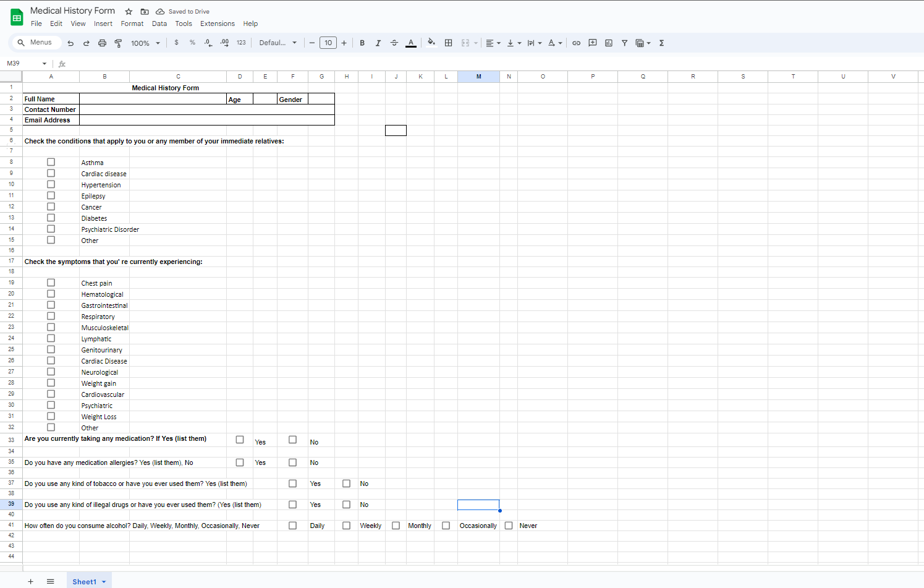Open the Data menu

(159, 23)
